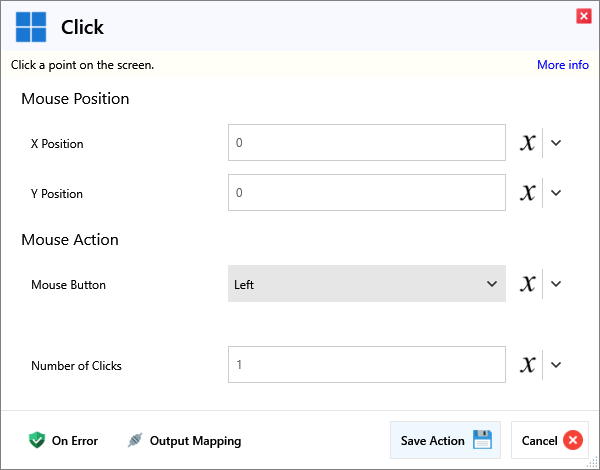Open the Output Mapping settings

(x=194, y=440)
